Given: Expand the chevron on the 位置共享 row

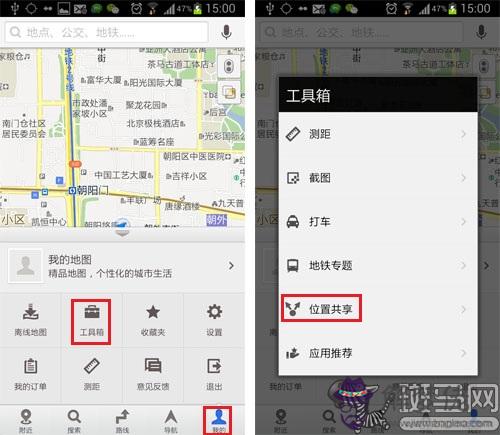Looking at the screenshot, I should pyautogui.click(x=463, y=309).
